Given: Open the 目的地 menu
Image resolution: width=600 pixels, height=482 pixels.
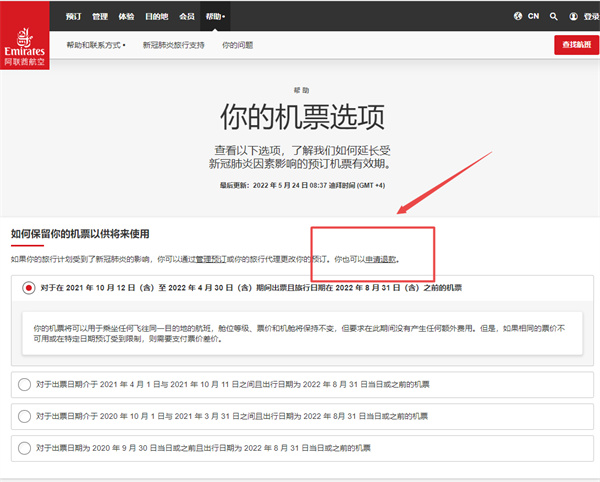Looking at the screenshot, I should (156, 16).
